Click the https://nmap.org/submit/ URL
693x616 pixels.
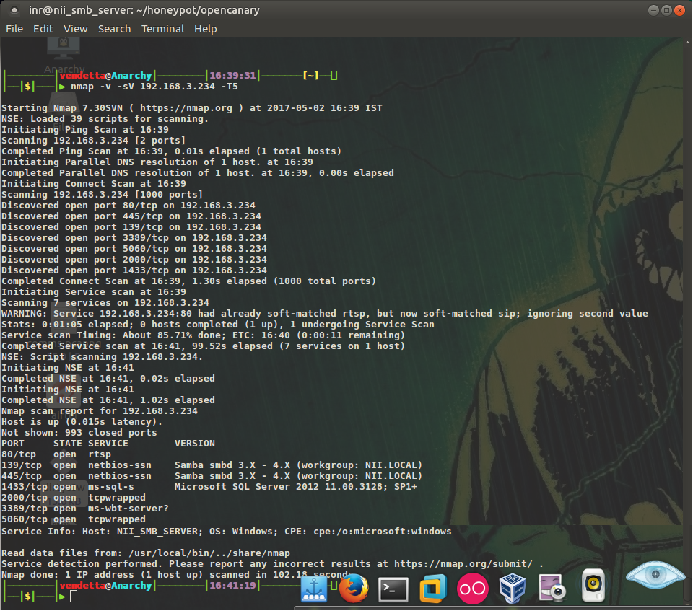(x=463, y=564)
